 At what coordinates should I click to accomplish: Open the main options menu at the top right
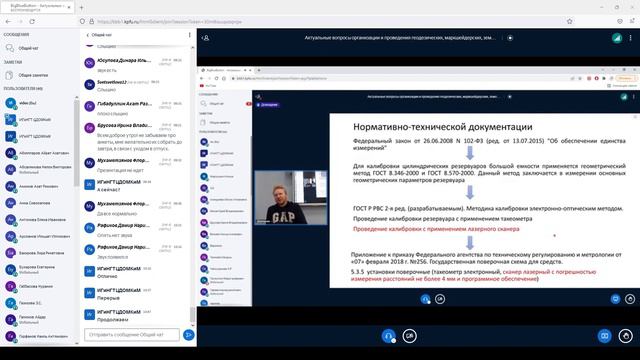point(630,38)
